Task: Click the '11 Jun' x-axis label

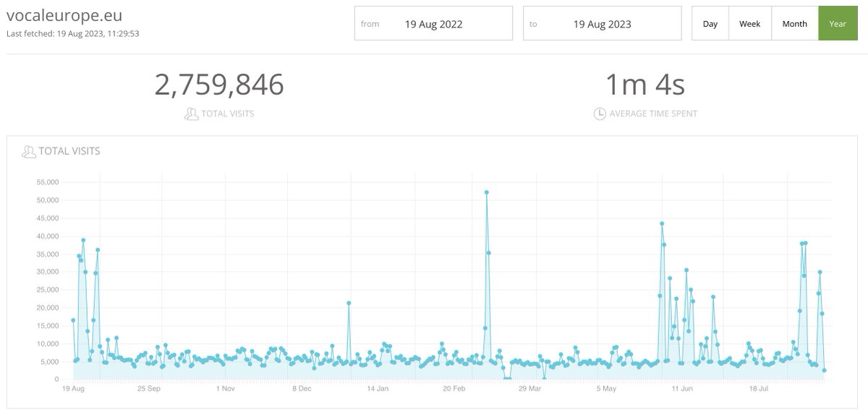Action: click(x=682, y=388)
